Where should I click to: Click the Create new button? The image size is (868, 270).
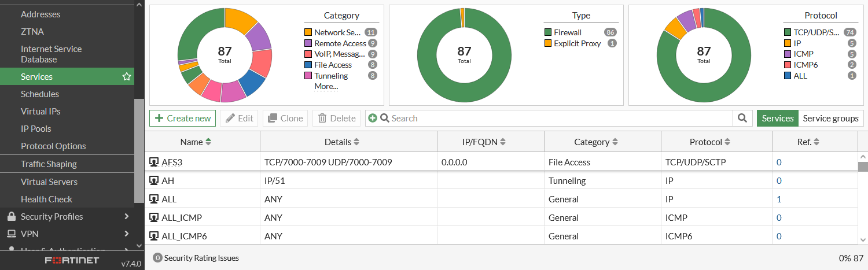coord(183,119)
